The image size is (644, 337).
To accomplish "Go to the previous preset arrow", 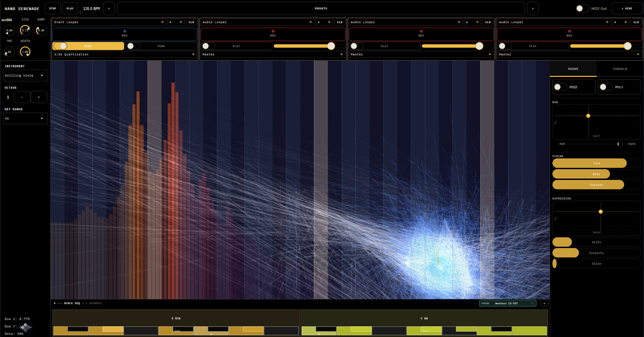I will (x=109, y=8).
